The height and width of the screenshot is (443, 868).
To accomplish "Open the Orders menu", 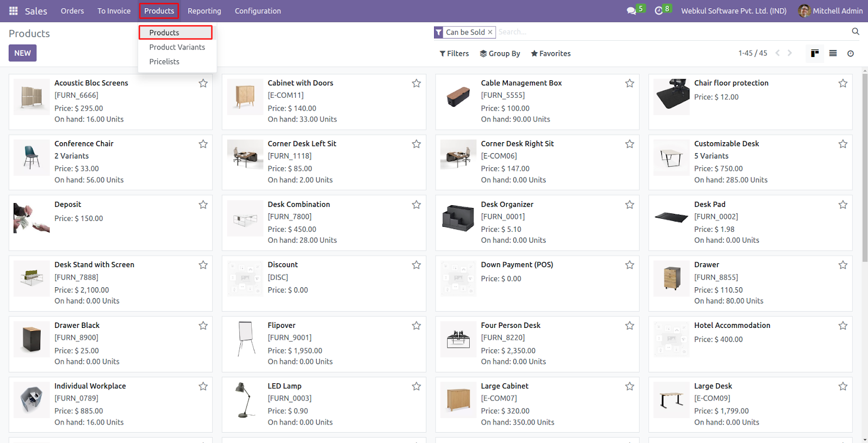I will pyautogui.click(x=72, y=11).
